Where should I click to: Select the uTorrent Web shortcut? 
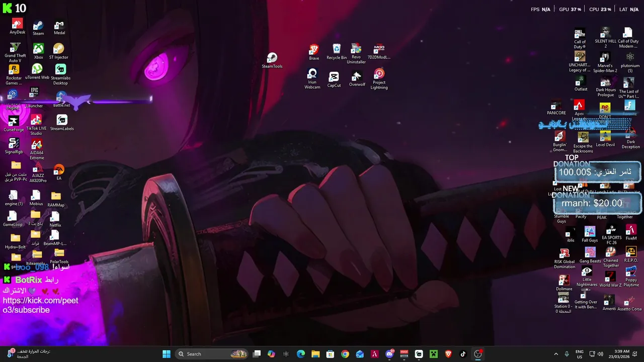pyautogui.click(x=37, y=72)
